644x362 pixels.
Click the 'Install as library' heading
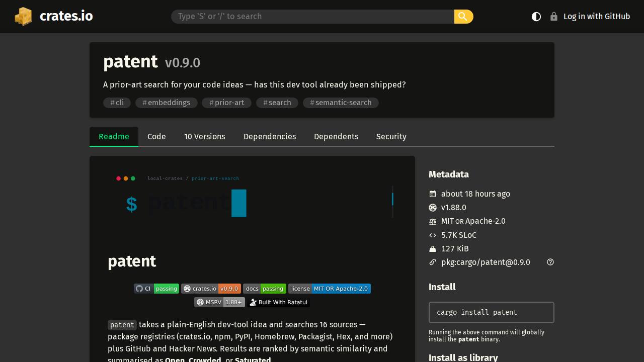tap(463, 357)
